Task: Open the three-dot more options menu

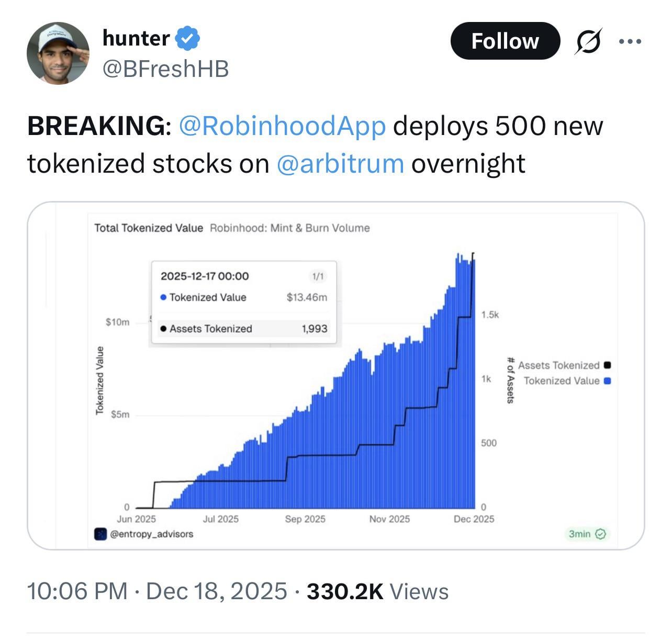Action: tap(630, 41)
